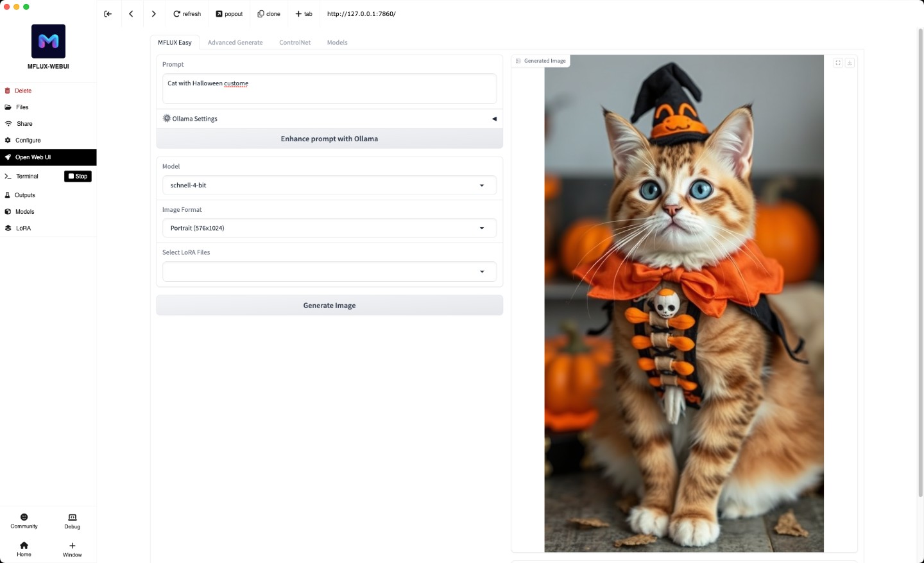The image size is (924, 563).
Task: Open the Select LoRA Files dropdown
Action: [x=329, y=272]
